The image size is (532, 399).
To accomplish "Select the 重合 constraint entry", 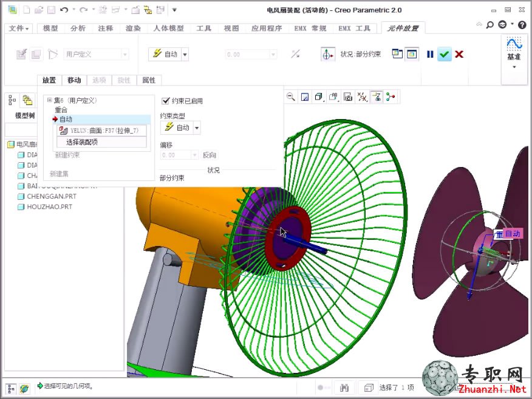I will tap(61, 109).
